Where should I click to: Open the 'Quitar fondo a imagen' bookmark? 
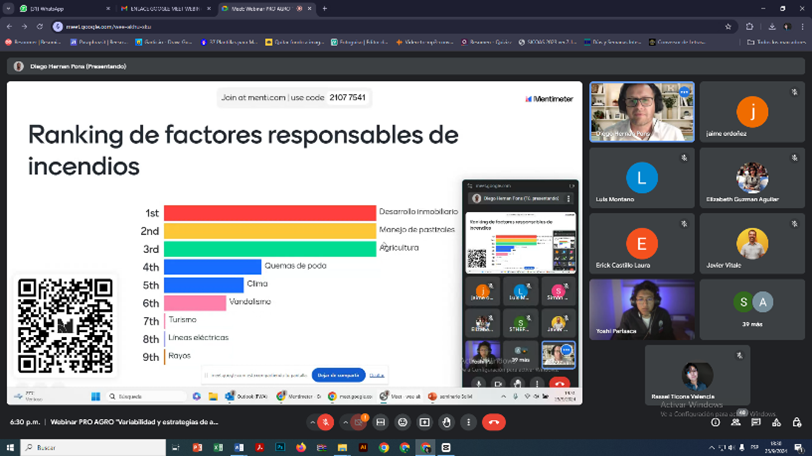[294, 42]
